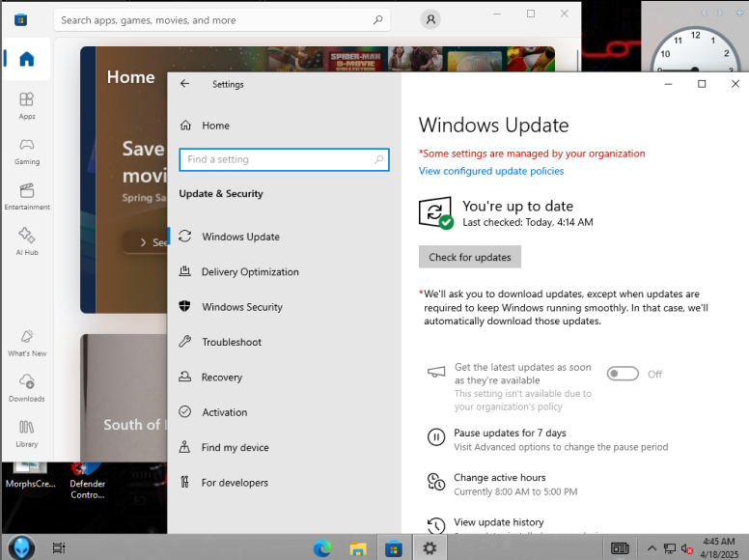Click the Spider-Man 8-Movie Collection thumbnail
The image size is (749, 560).
pos(356,60)
